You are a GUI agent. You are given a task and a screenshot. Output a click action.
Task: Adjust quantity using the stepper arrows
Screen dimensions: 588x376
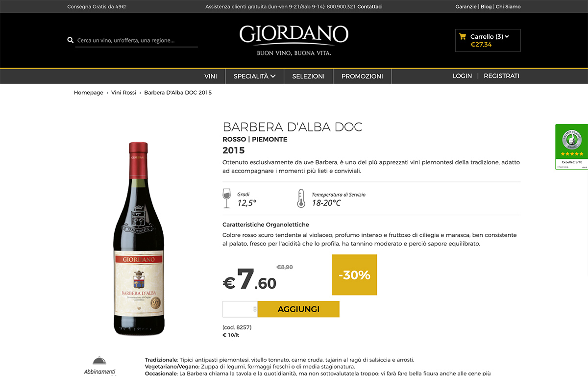[x=254, y=309]
